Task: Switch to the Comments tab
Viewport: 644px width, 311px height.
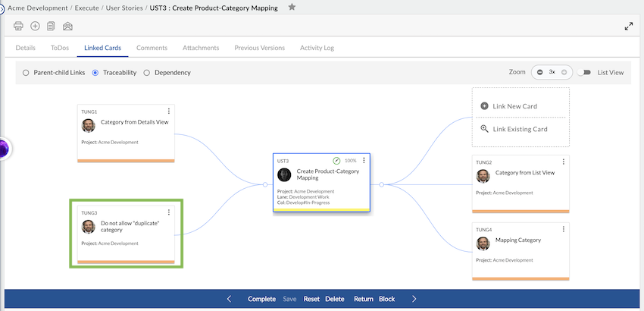Action: click(152, 48)
